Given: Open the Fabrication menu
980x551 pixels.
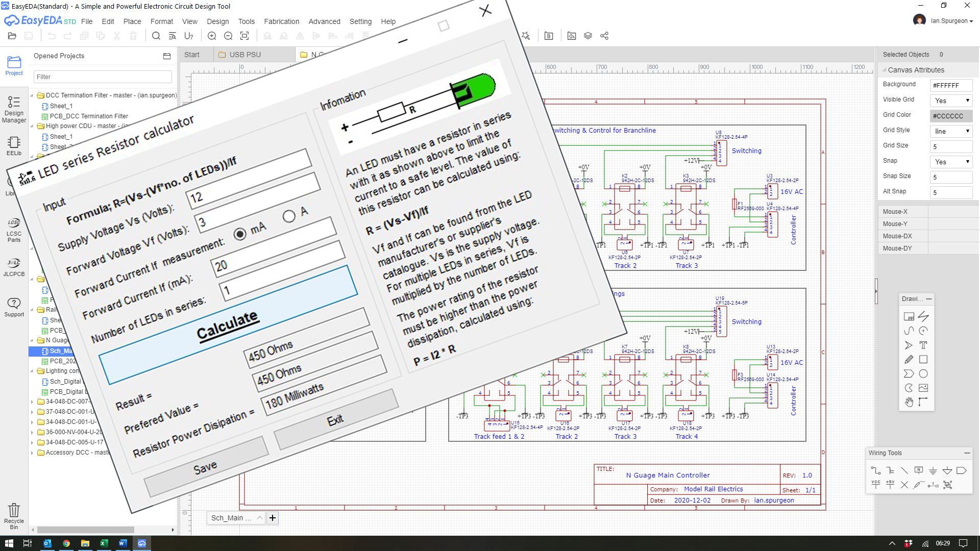Looking at the screenshot, I should (281, 21).
